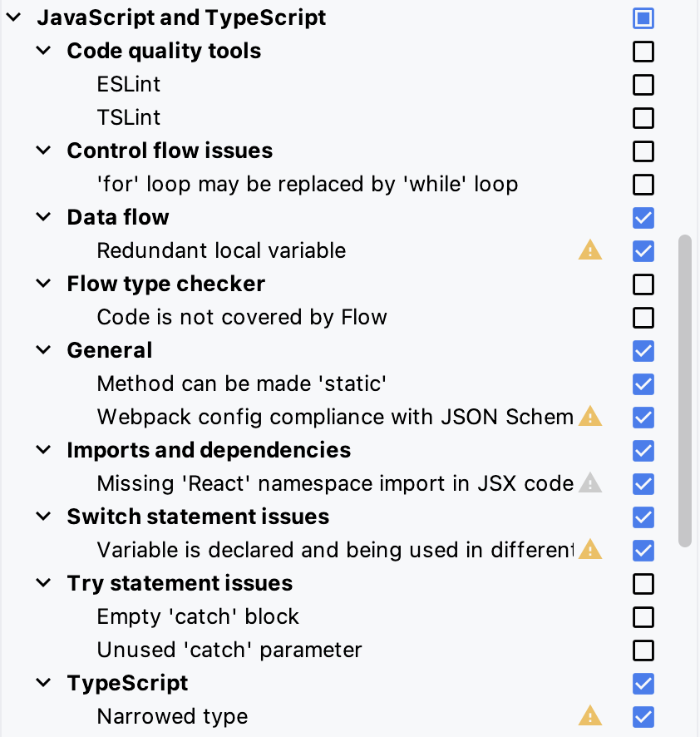Select the Imports and dependencies category
This screenshot has width=700, height=737.
tap(209, 450)
